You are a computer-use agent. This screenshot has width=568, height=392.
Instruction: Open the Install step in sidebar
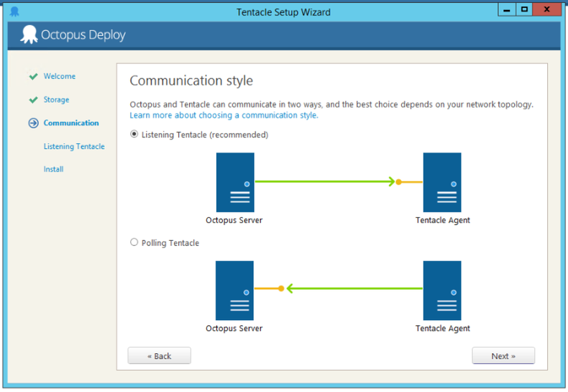54,169
